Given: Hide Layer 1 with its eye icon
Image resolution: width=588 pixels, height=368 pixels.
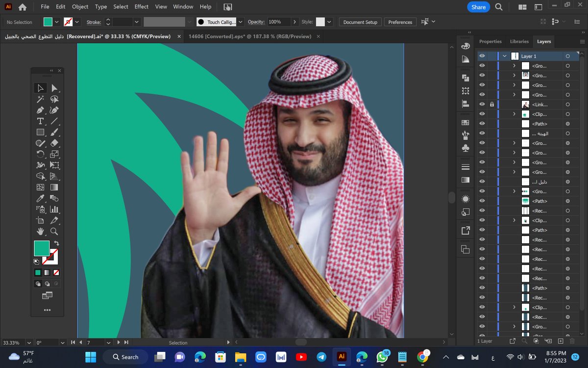Looking at the screenshot, I should pyautogui.click(x=482, y=56).
